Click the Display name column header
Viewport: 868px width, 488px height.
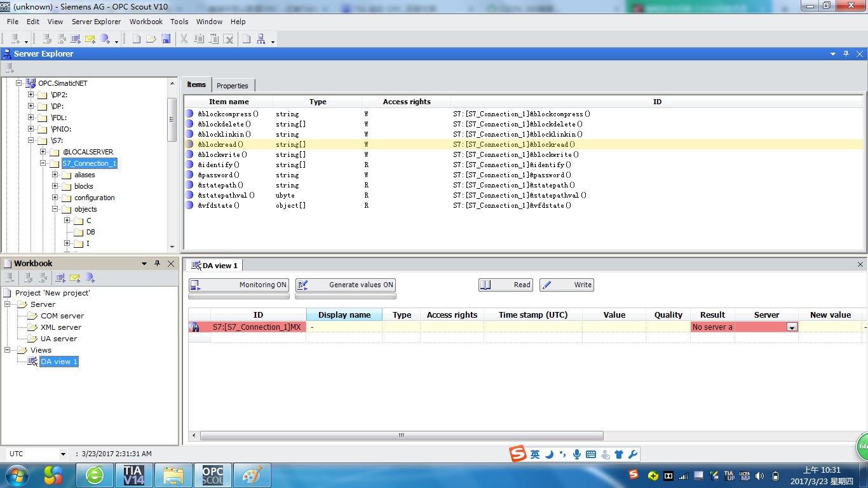(x=344, y=315)
